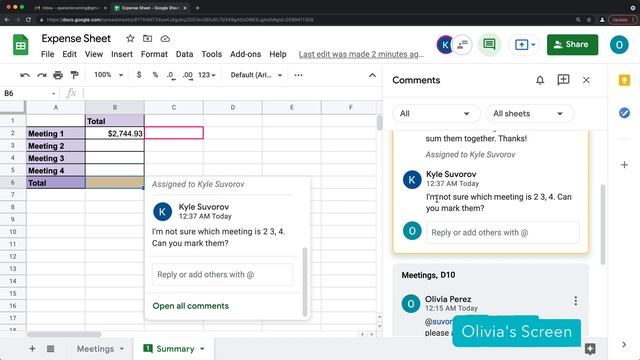
Task: Select the paint format tool
Action: click(x=74, y=75)
